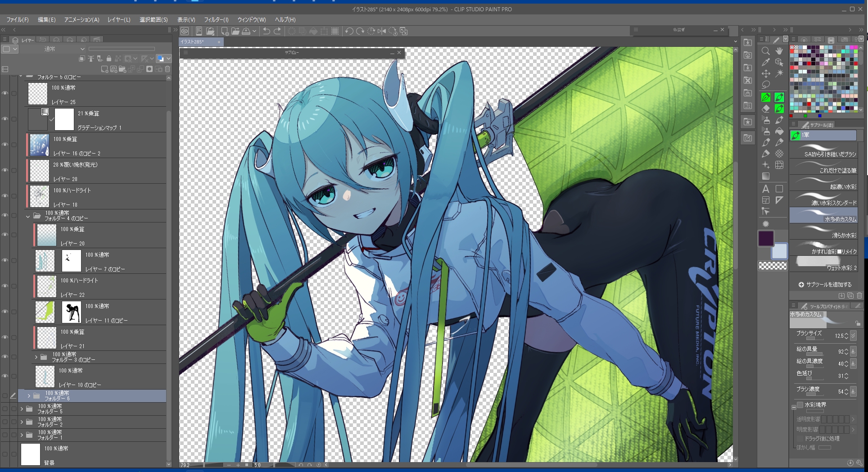Click the trash icon to delete layer

click(167, 69)
